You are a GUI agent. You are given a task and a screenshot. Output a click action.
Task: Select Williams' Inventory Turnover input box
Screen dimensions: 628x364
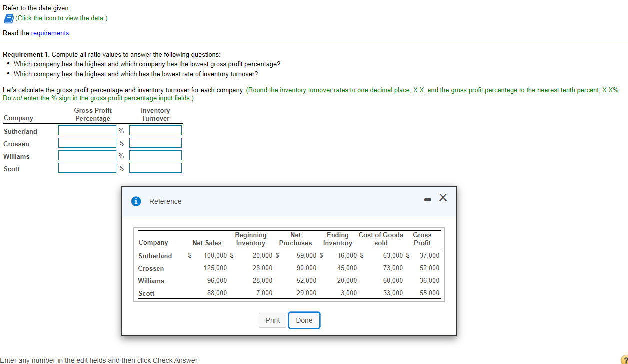point(155,155)
